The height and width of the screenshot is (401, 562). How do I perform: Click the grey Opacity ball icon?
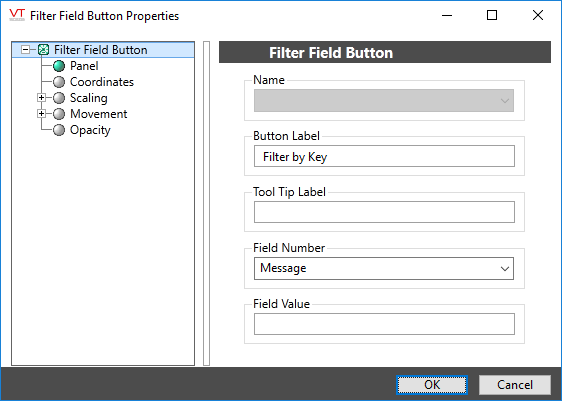59,130
